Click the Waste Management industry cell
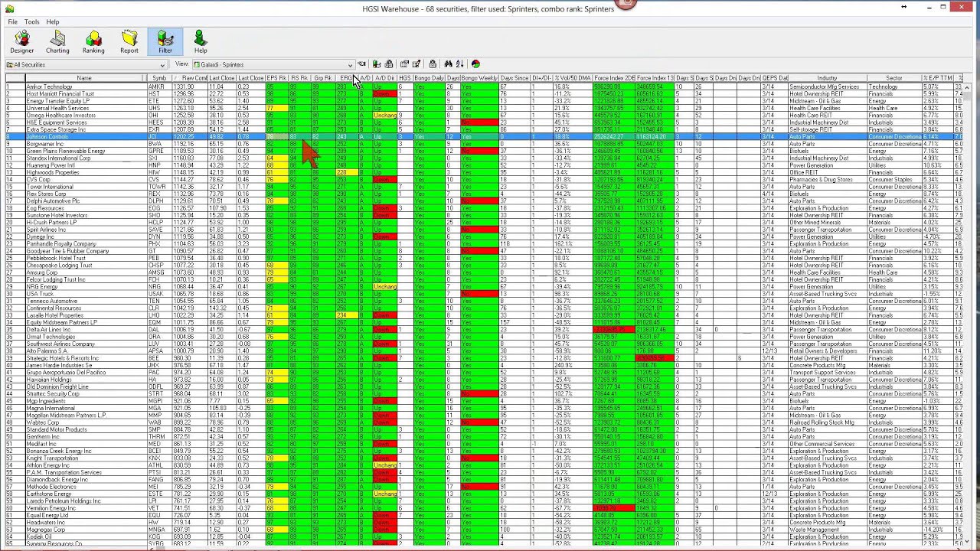The image size is (980, 551). tap(827, 530)
